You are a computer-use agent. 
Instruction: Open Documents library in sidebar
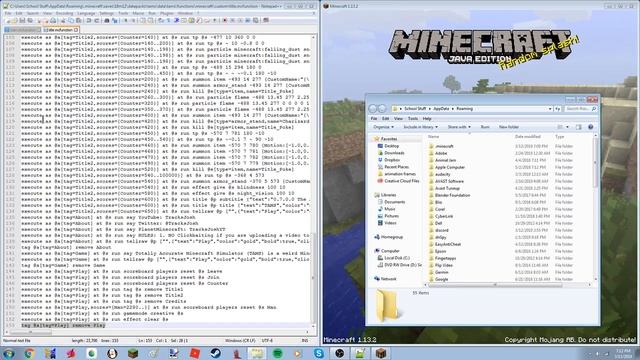click(x=394, y=202)
